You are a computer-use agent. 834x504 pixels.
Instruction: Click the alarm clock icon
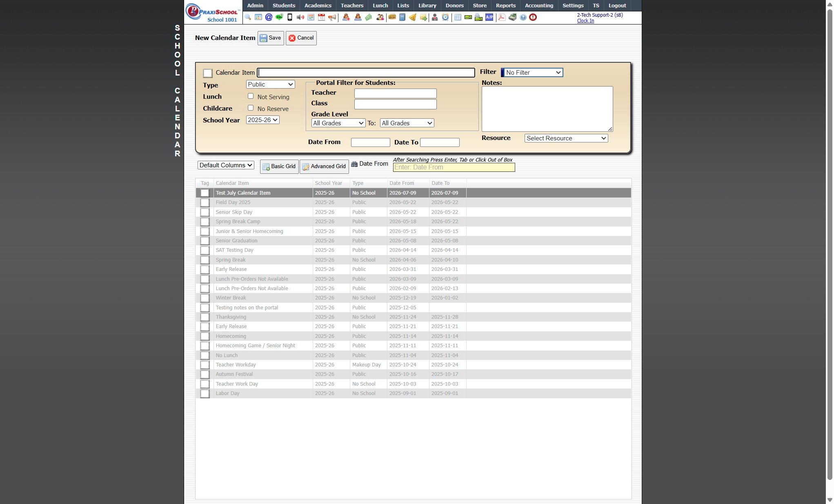click(x=445, y=17)
